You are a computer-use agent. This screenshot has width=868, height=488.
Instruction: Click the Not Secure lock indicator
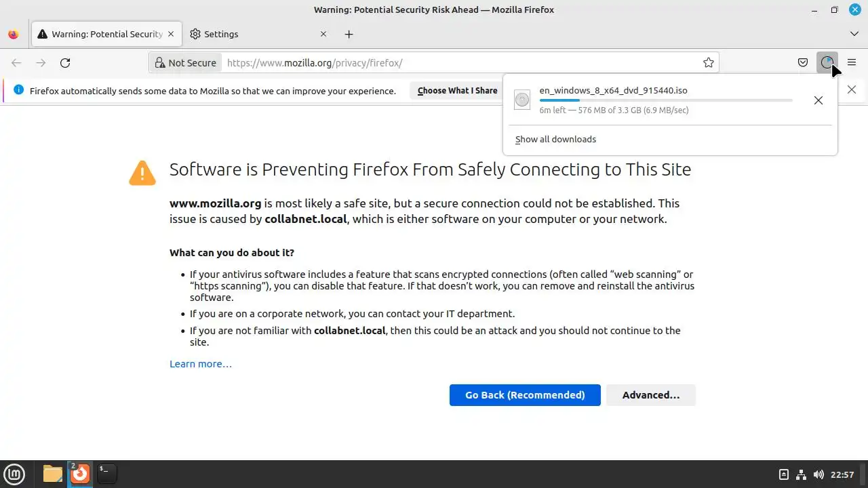point(185,63)
